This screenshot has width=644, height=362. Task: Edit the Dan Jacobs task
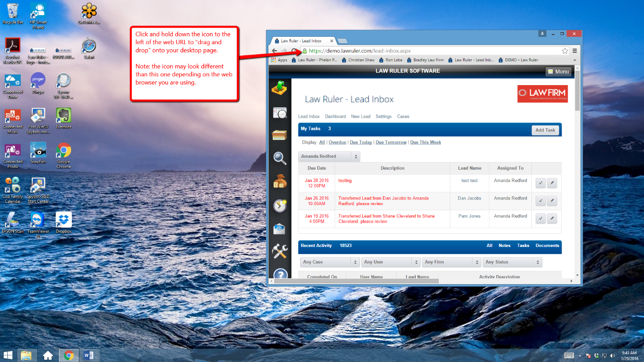point(552,201)
